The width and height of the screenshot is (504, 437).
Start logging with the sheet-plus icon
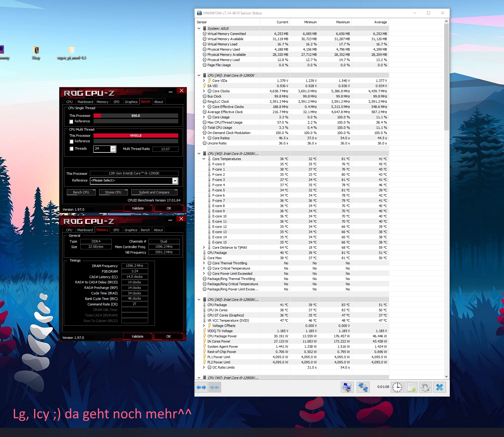(411, 387)
